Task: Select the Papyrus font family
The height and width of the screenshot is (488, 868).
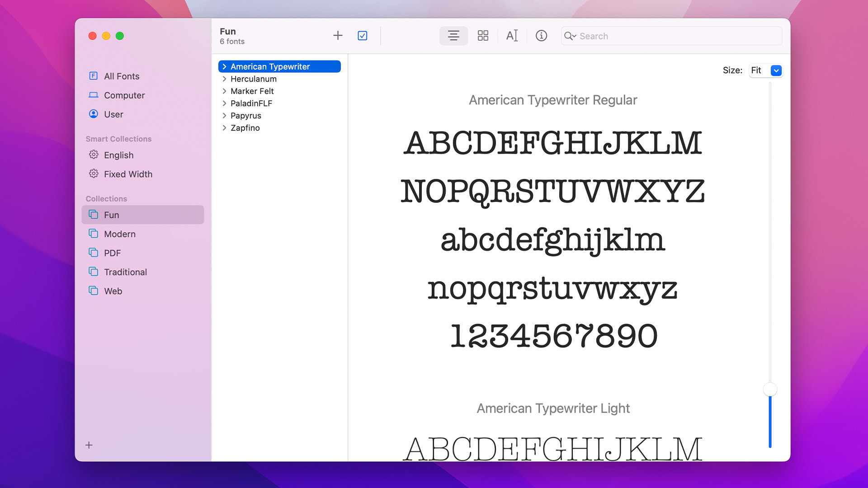Action: [245, 116]
